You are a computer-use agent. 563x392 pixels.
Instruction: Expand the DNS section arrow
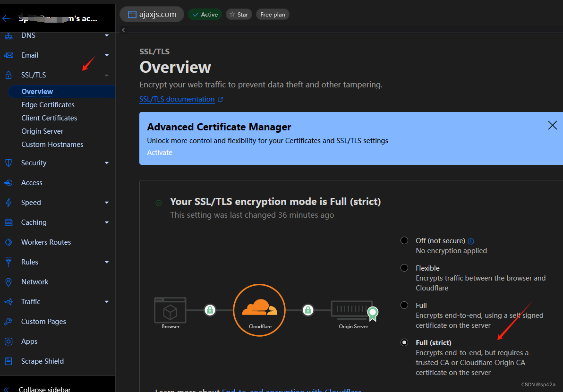pyautogui.click(x=107, y=35)
